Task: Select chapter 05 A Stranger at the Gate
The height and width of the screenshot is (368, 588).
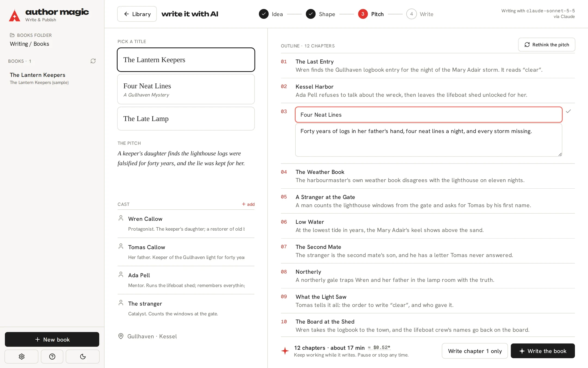Action: point(428,201)
